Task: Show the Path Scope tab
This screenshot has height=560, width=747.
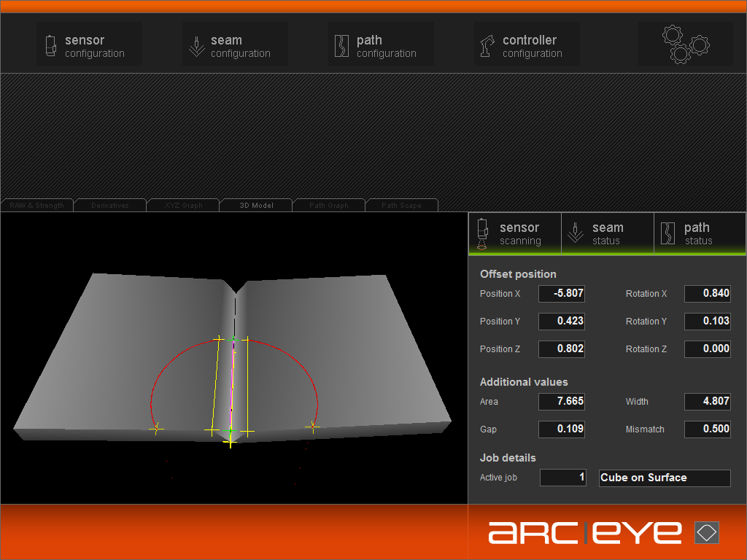Action: tap(402, 206)
